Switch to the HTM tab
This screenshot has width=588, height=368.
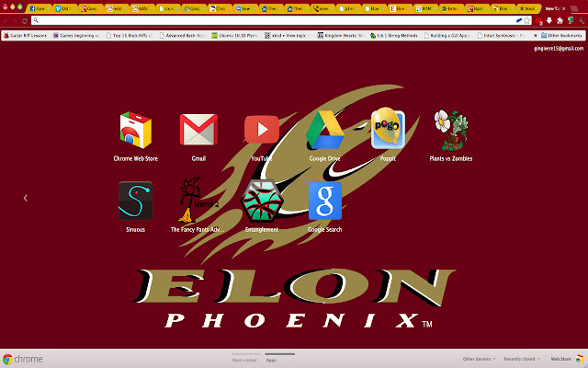pos(424,8)
